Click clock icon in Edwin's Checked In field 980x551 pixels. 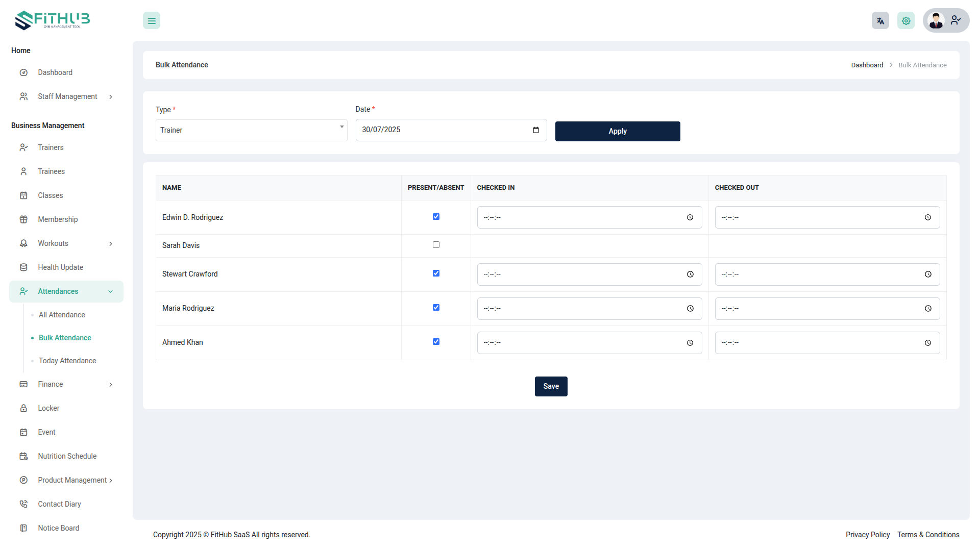[690, 218]
